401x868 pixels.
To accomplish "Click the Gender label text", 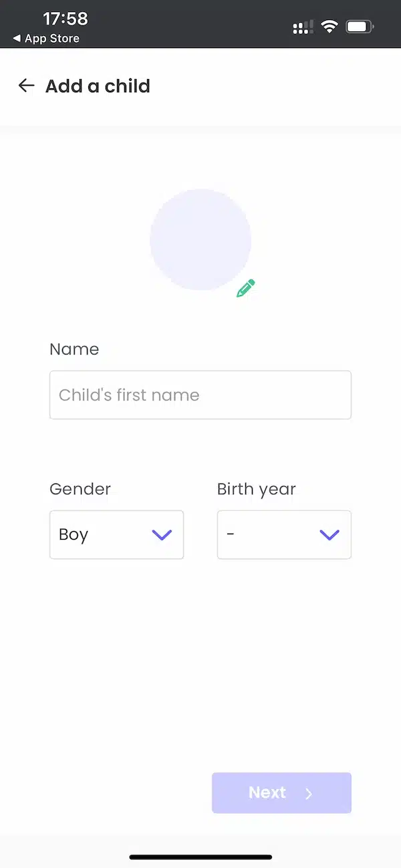I will pyautogui.click(x=80, y=489).
